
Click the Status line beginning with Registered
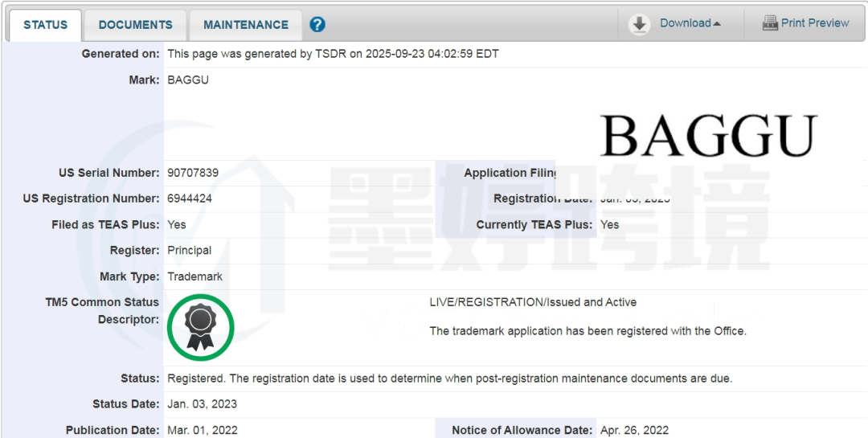pos(450,379)
